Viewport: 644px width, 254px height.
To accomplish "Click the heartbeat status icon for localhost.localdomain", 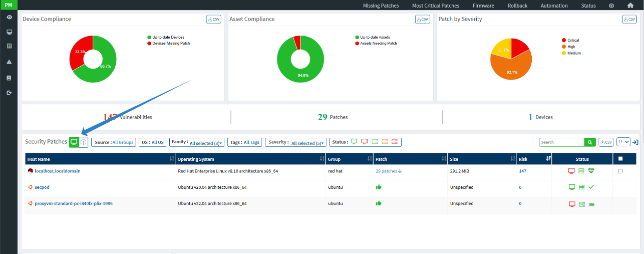I will 591,171.
